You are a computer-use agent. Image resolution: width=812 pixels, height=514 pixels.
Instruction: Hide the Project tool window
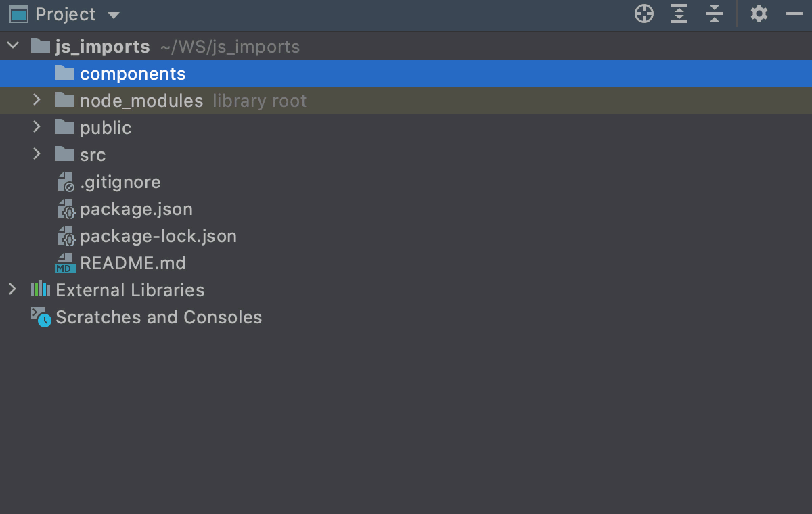click(x=796, y=14)
